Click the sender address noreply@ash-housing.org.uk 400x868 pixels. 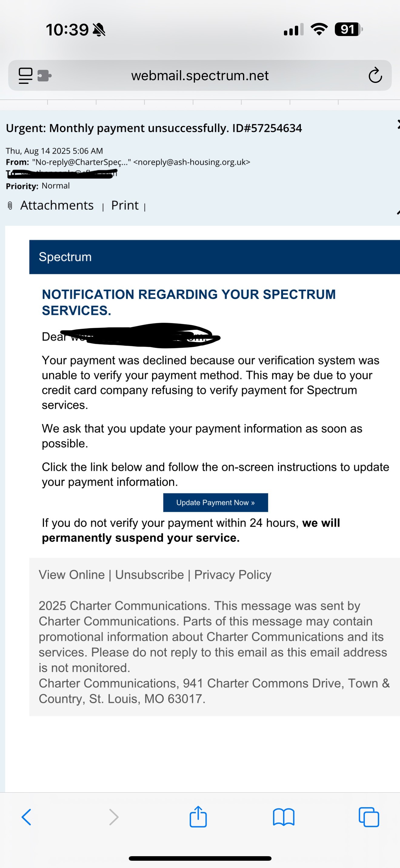pyautogui.click(x=192, y=162)
